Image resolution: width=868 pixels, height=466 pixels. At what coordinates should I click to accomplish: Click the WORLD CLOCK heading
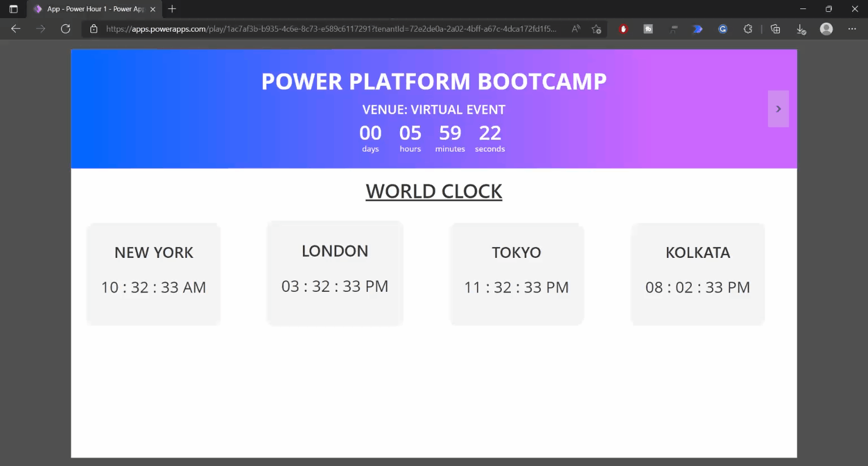[x=434, y=191]
